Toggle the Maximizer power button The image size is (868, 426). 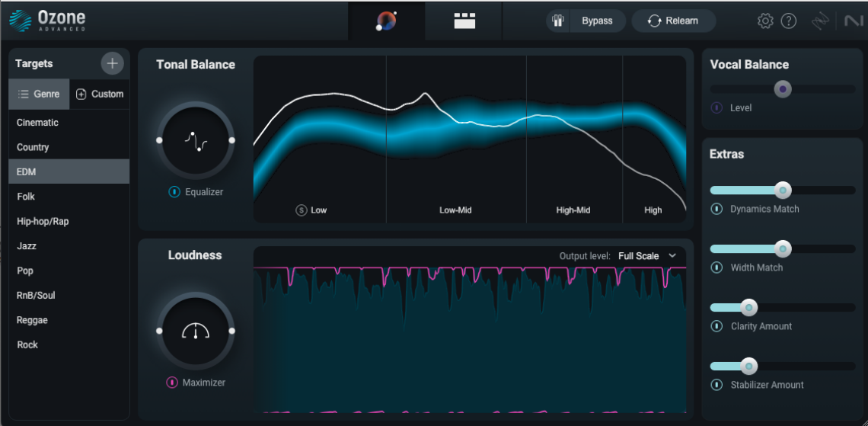(172, 383)
